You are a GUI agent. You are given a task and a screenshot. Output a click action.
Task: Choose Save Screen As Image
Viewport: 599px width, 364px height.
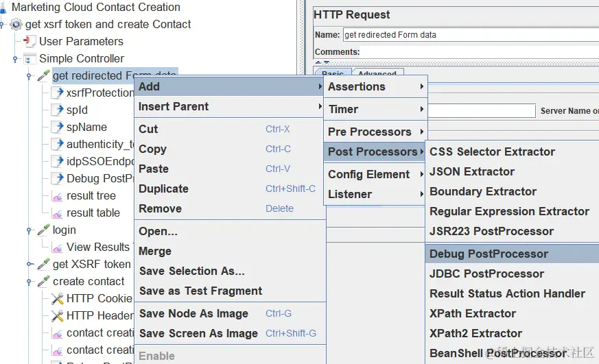tap(229, 333)
